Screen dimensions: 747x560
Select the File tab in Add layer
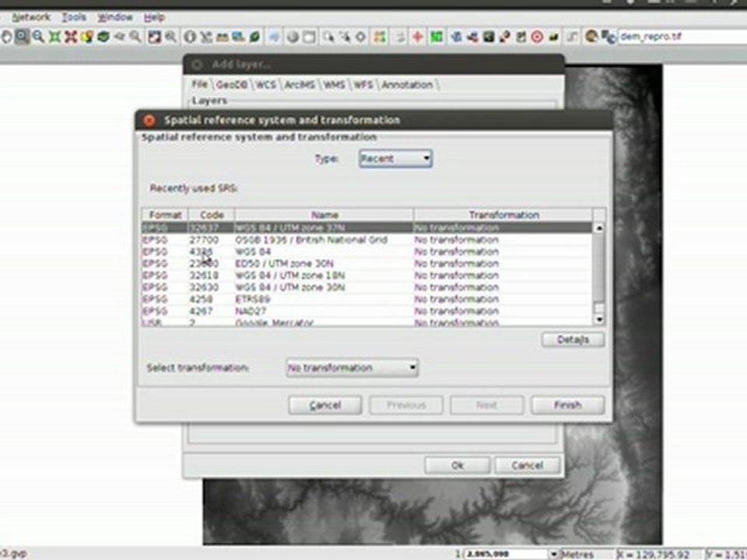pyautogui.click(x=200, y=84)
